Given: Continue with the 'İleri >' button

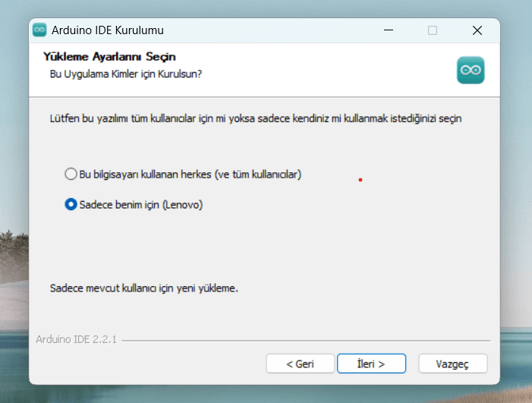Looking at the screenshot, I should 372,364.
